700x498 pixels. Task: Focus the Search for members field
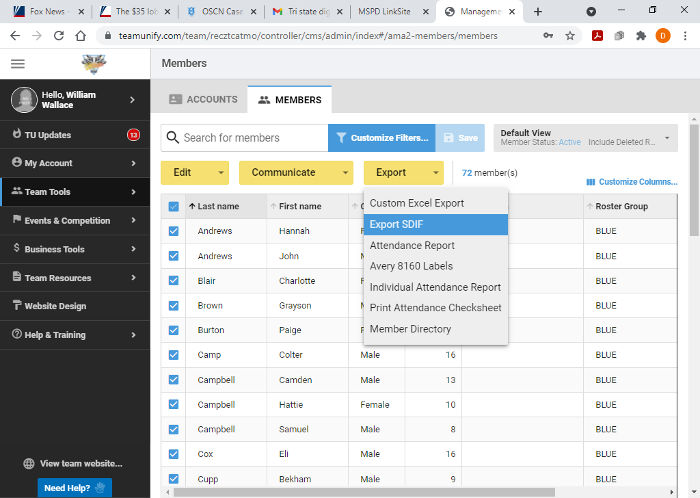tap(252, 138)
